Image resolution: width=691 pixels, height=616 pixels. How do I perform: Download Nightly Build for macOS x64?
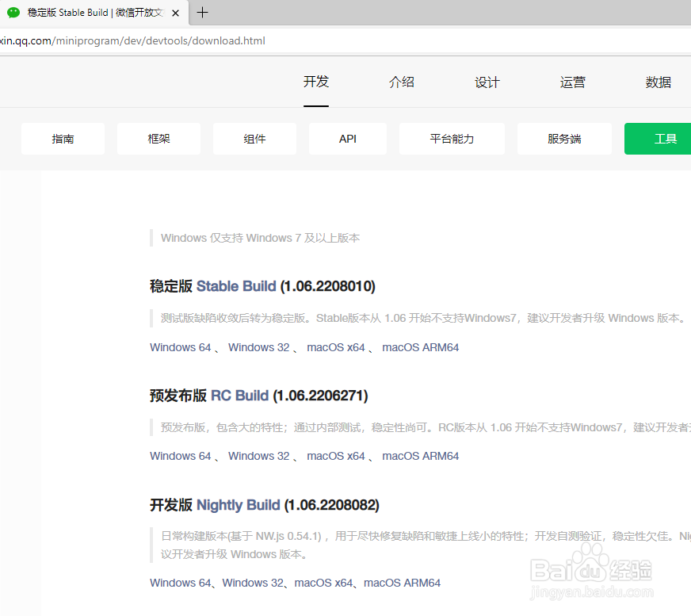[x=323, y=583]
